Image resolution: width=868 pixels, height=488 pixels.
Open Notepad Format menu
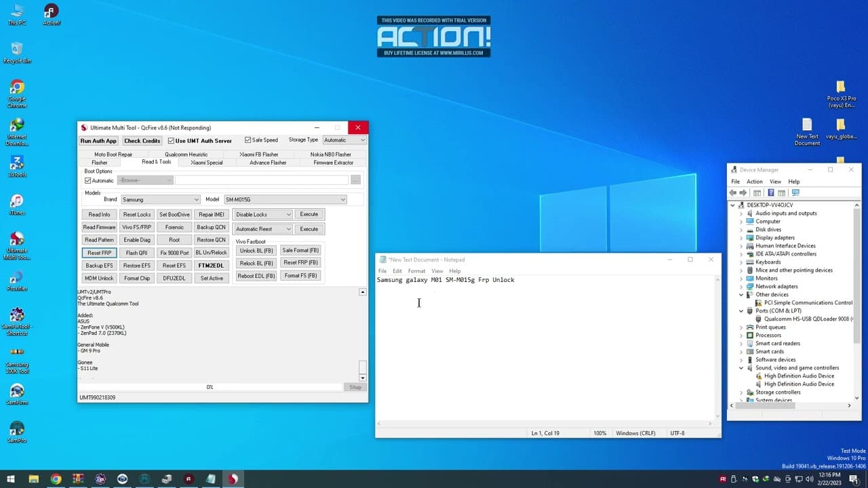(416, 271)
